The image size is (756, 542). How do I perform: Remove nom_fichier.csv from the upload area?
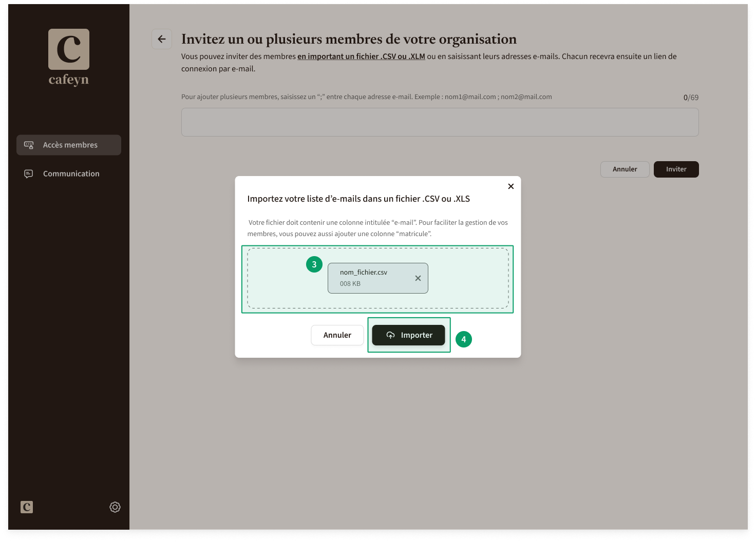(x=418, y=278)
